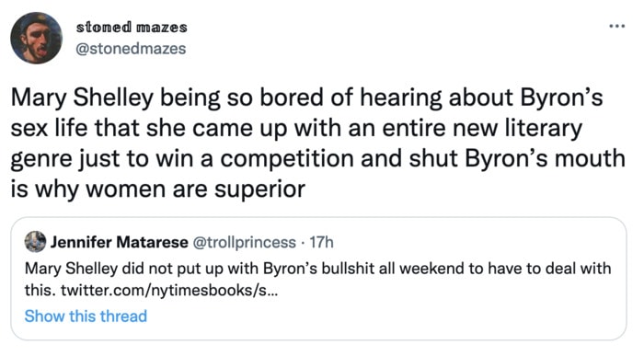Viewport: 644px width, 356px height.
Task: Visit the @trollprincess handle
Action: (x=244, y=242)
